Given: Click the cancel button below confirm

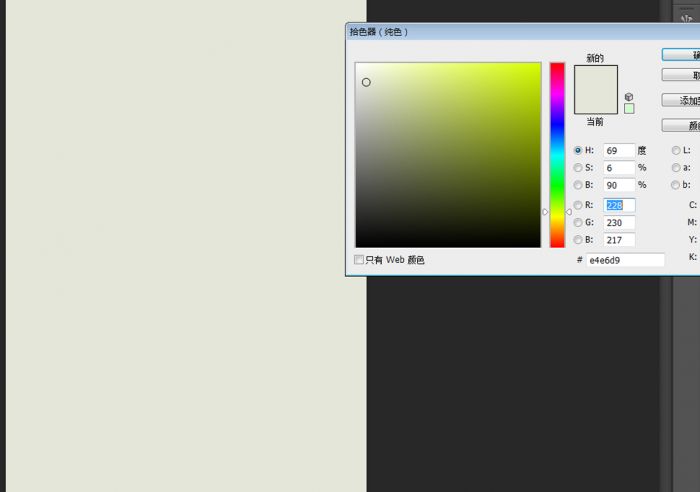Looking at the screenshot, I should point(681,75).
